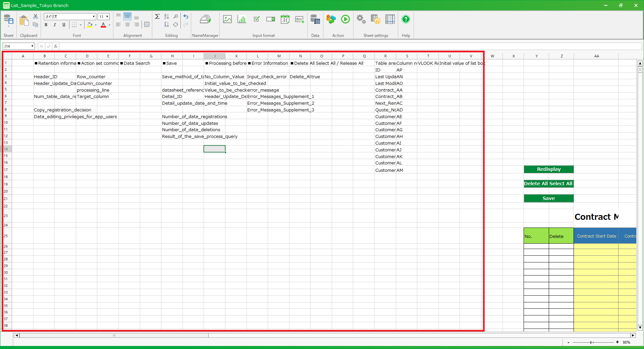Open the font name dropdown
Screen dimensions: 644x349
(x=94, y=17)
